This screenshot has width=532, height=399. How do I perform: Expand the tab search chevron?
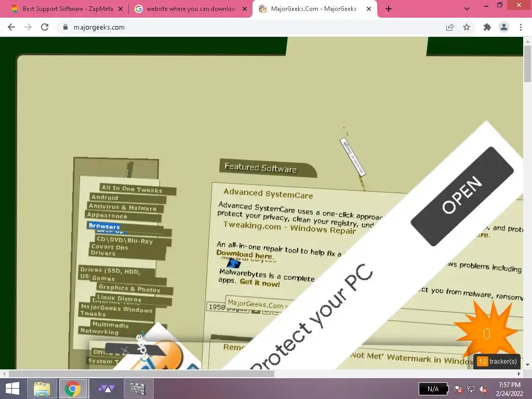[467, 9]
